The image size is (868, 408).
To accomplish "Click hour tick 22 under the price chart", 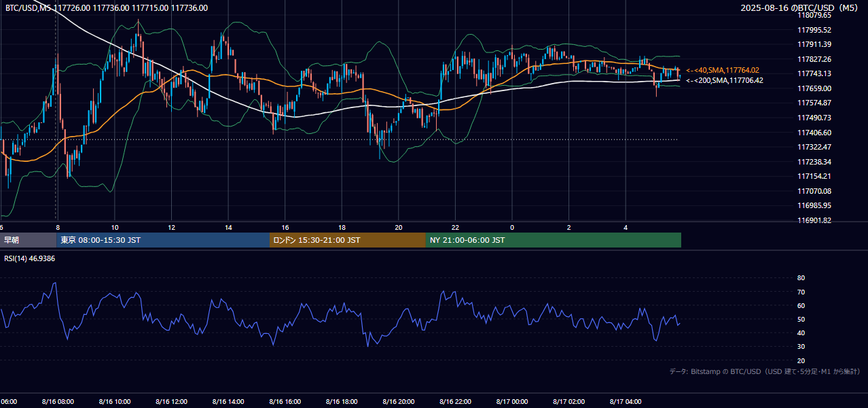I will coord(455,228).
